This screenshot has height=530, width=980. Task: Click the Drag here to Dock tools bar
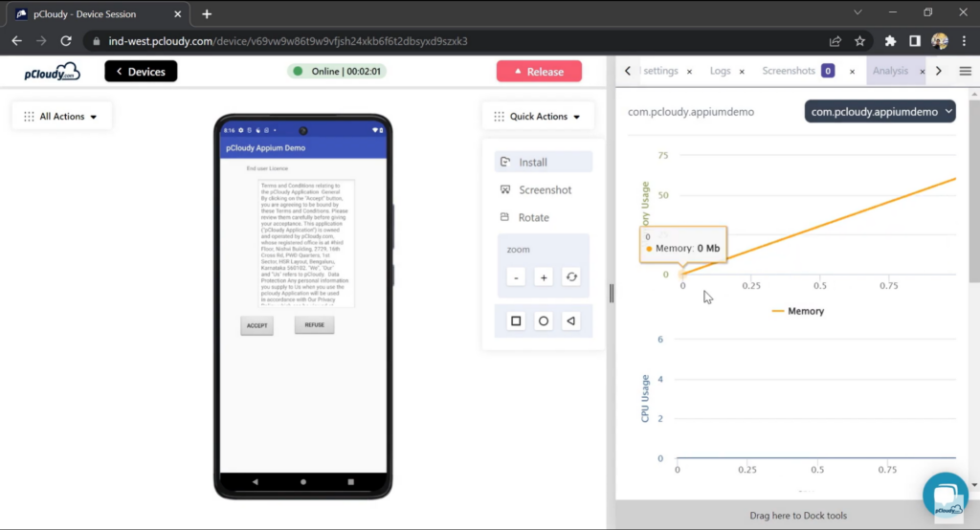(x=797, y=516)
